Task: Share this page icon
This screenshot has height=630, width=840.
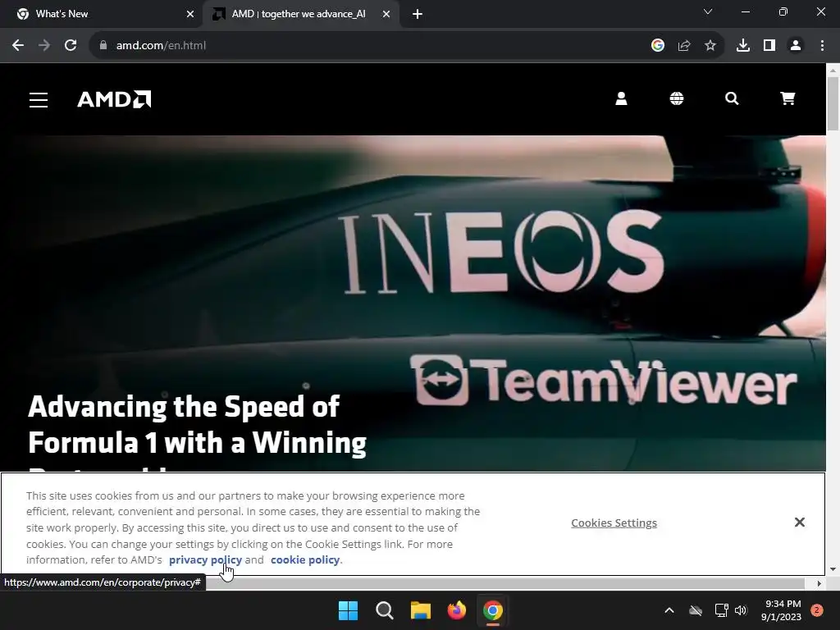Action: pos(684,46)
